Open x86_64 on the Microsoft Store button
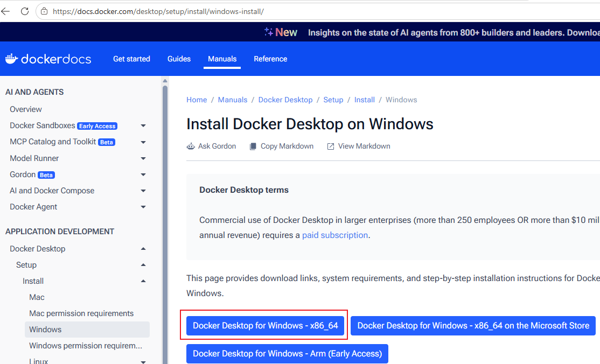 click(x=473, y=326)
